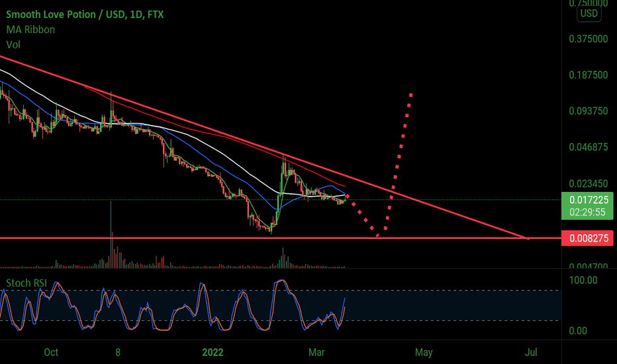Select the Stoch RSI indicator label

click(x=26, y=283)
